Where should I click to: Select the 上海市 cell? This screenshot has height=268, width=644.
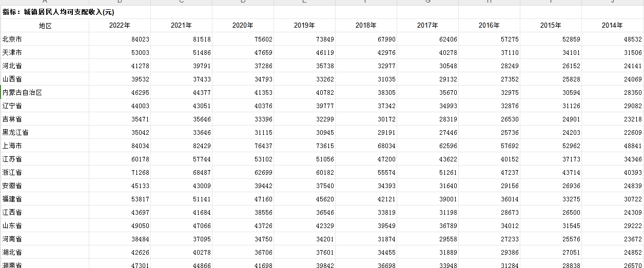[12, 146]
